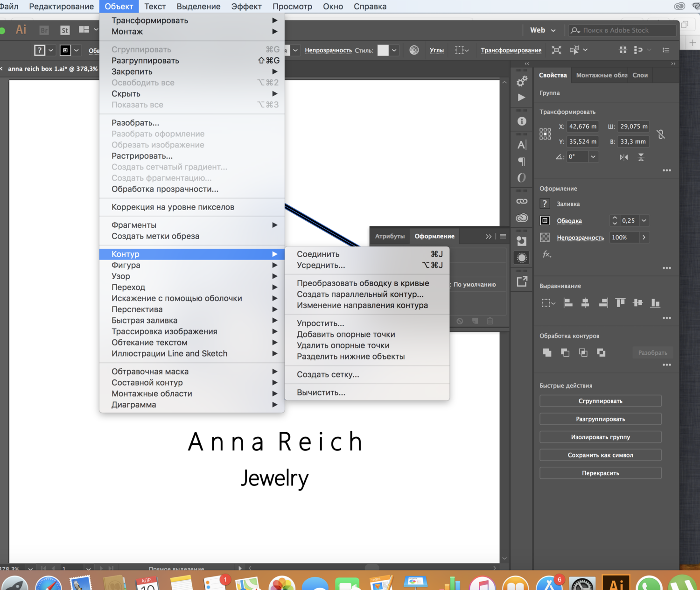Click the Стиль graphic style swatch
Viewport: 700px width, 590px height.
(x=383, y=50)
